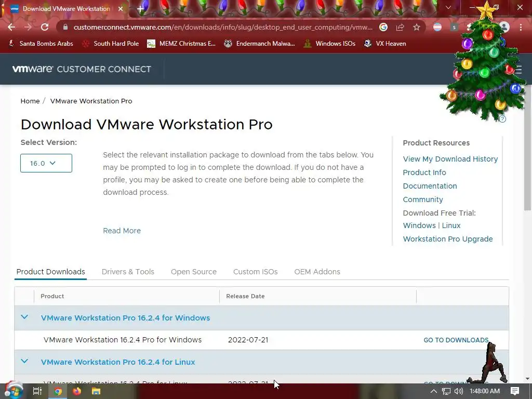532x399 pixels.
Task: Open the notification center icon
Action: (515, 391)
